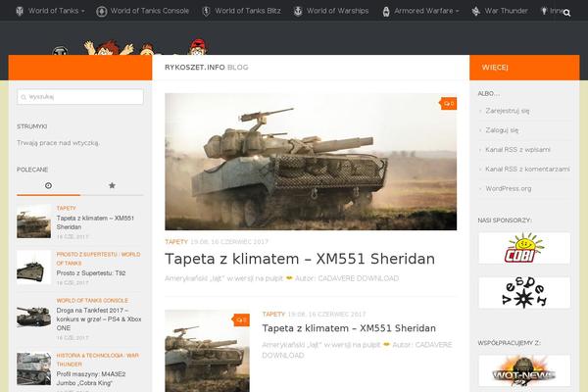Open second post title Tapeta z klimatem
Viewport: 588px width, 392px height.
[x=349, y=328]
